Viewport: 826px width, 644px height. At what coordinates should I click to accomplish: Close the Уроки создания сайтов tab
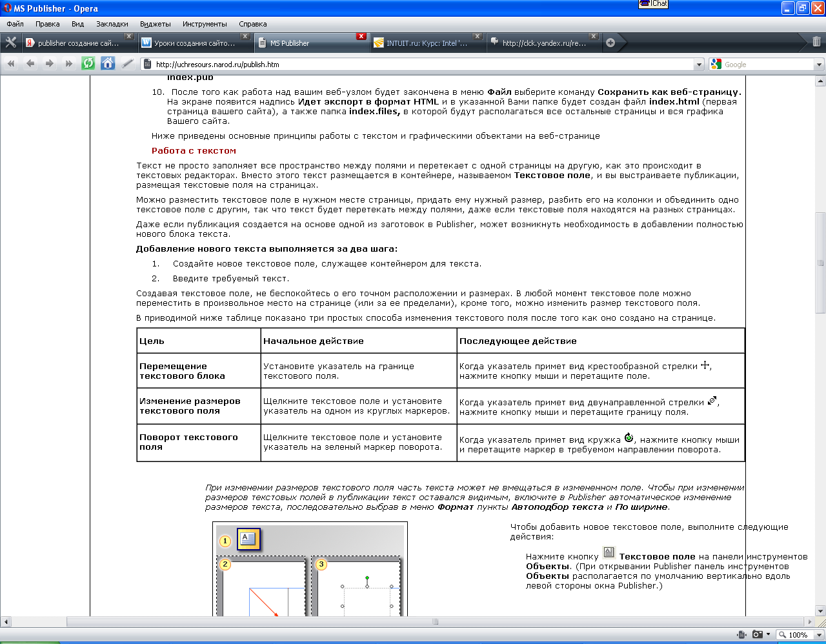pos(245,36)
